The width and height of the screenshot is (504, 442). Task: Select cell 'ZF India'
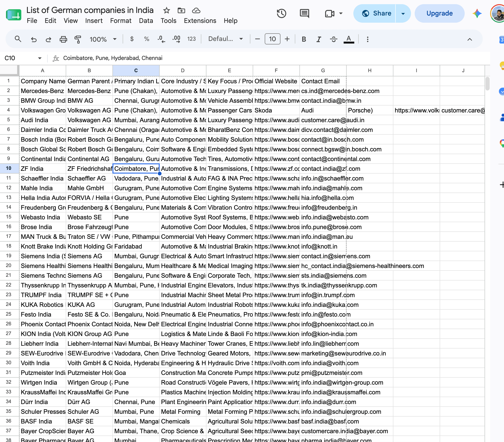43,169
